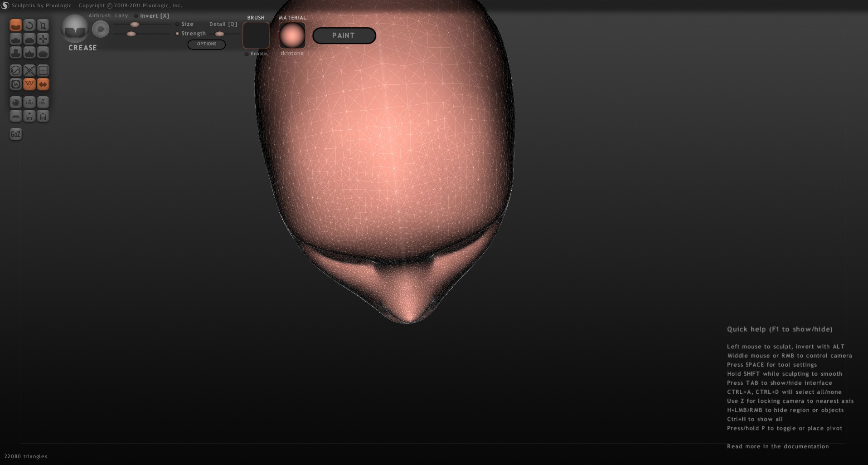
Task: Click the save file floppy icon
Action: click(43, 116)
